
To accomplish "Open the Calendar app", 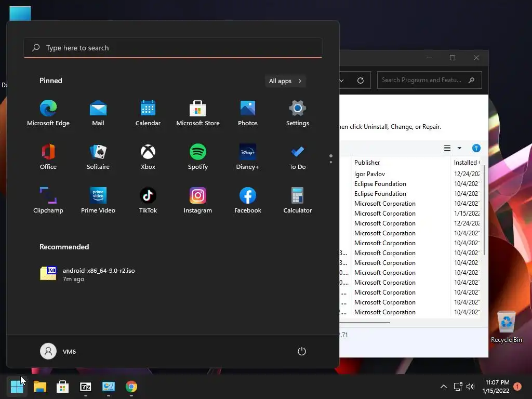I will coord(148,113).
